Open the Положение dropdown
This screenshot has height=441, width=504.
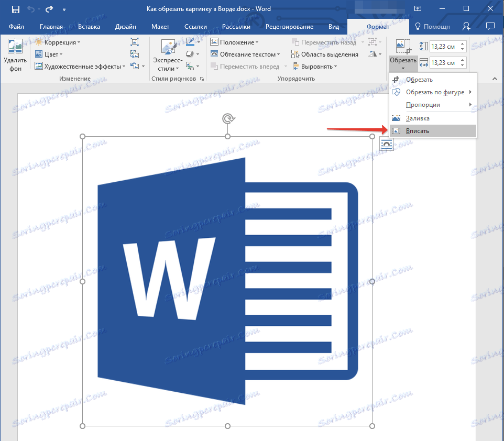coord(234,42)
